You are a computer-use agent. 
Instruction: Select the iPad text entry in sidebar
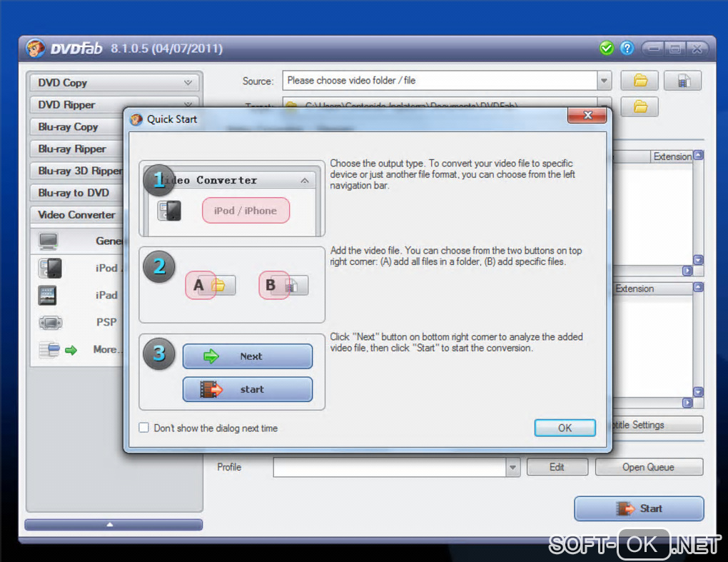coord(106,296)
